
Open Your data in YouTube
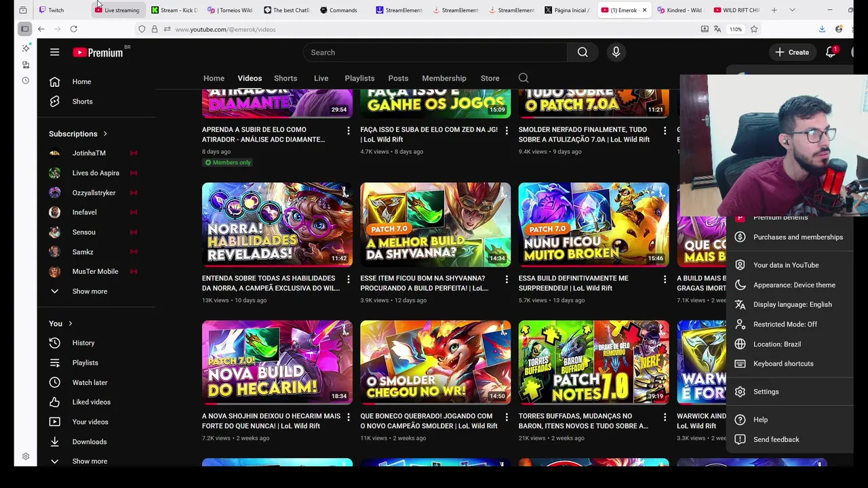[x=789, y=265]
